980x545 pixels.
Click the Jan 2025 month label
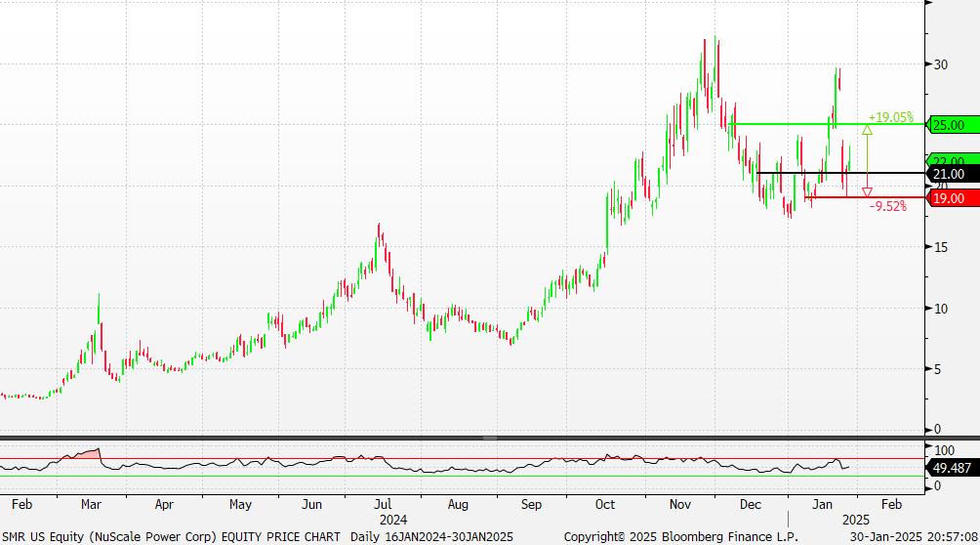[x=823, y=504]
